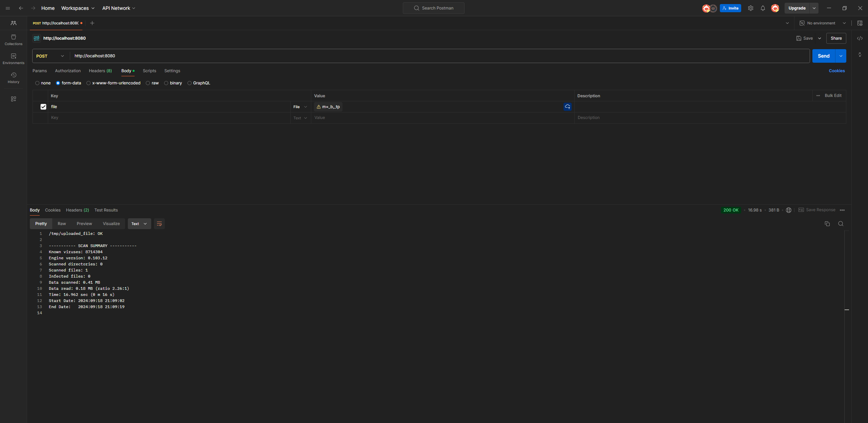
Task: Open the user avatar icon
Action: (x=775, y=8)
